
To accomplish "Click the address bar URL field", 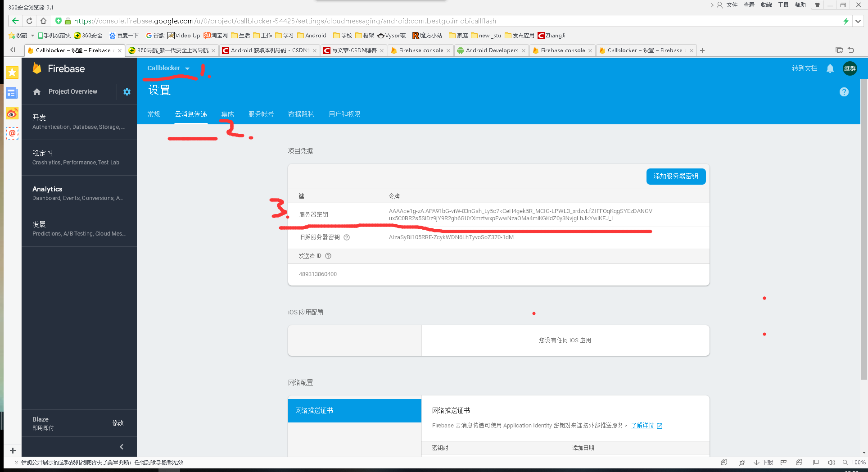I will point(450,21).
